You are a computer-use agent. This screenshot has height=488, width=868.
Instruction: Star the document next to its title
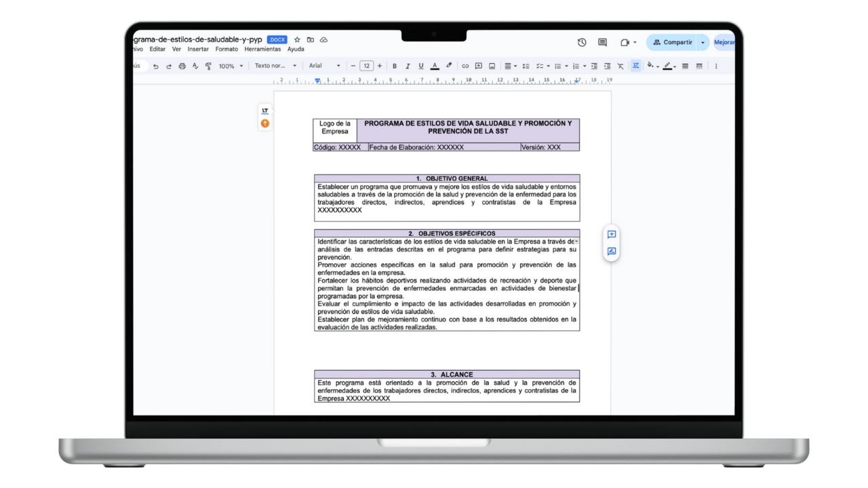[296, 39]
